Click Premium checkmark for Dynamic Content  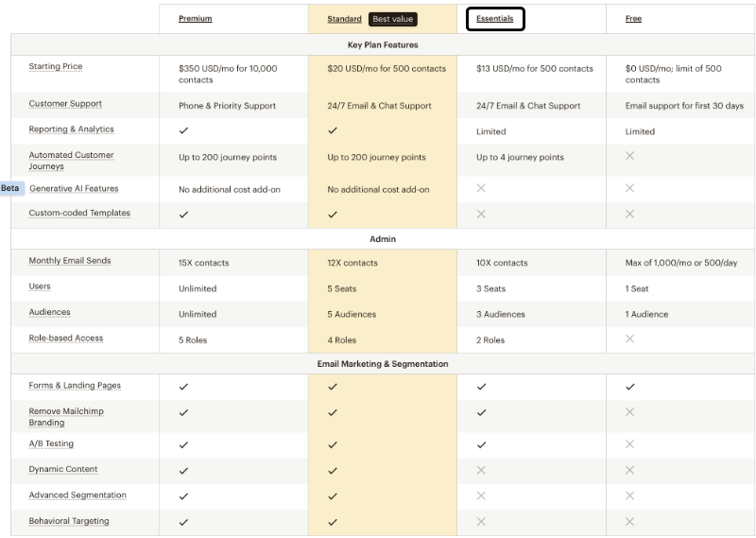coord(183,471)
